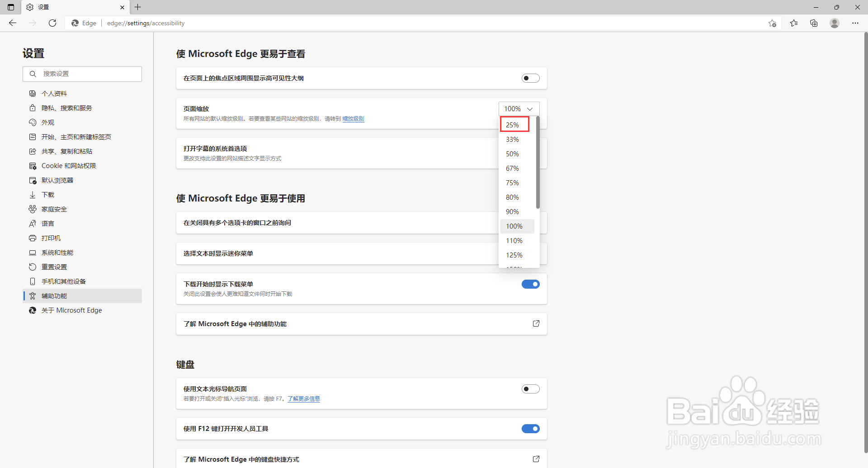
Task: Choose 125% zoom level
Action: coord(517,255)
